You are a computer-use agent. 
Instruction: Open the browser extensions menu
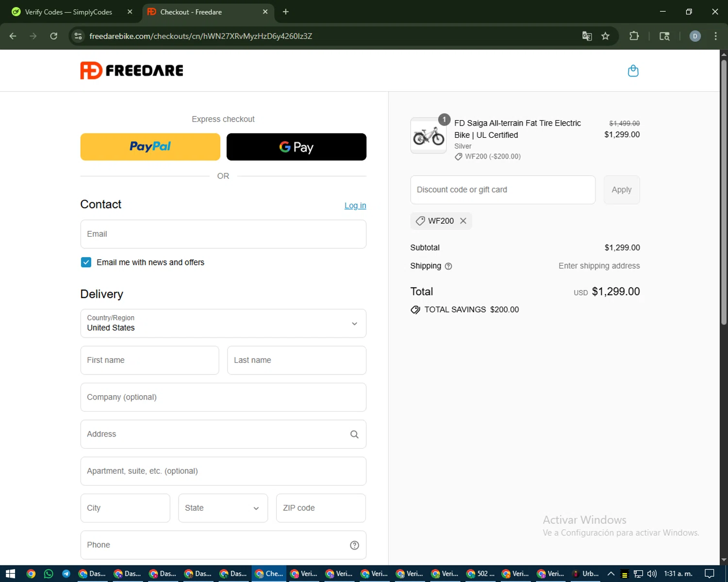point(634,36)
